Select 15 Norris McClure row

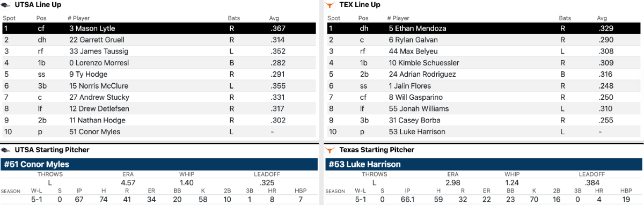click(159, 86)
